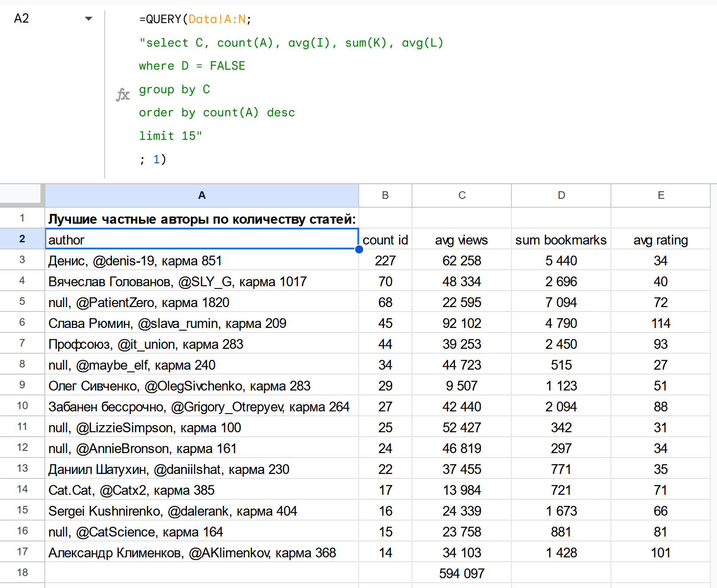The width and height of the screenshot is (717, 588).
Task: Click 'limit 15' text in formula bar
Action: [x=170, y=136]
